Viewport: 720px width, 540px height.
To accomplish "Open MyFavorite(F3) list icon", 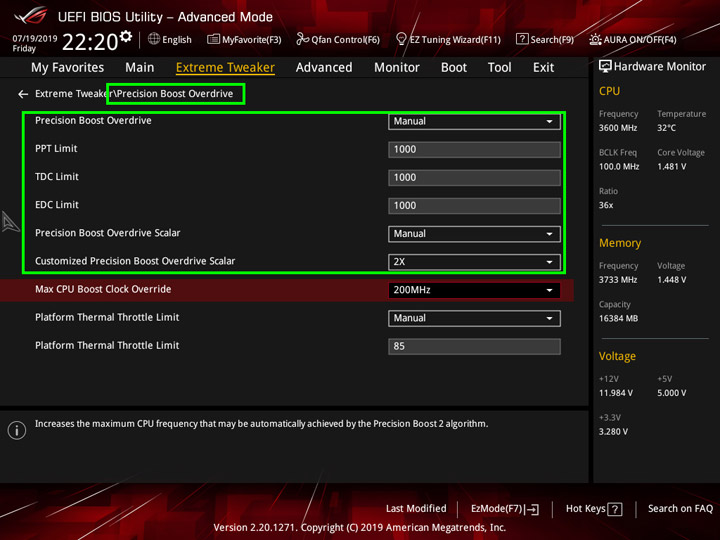I will point(213,39).
